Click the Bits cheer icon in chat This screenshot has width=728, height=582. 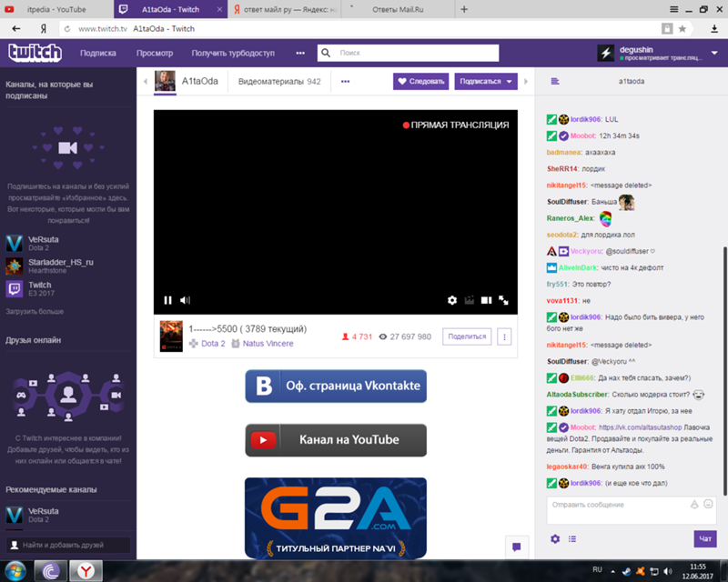coord(694,504)
